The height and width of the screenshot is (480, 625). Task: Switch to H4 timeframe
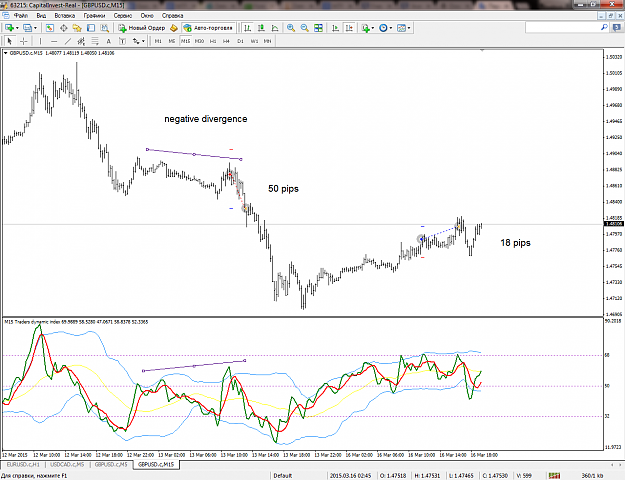click(x=226, y=41)
